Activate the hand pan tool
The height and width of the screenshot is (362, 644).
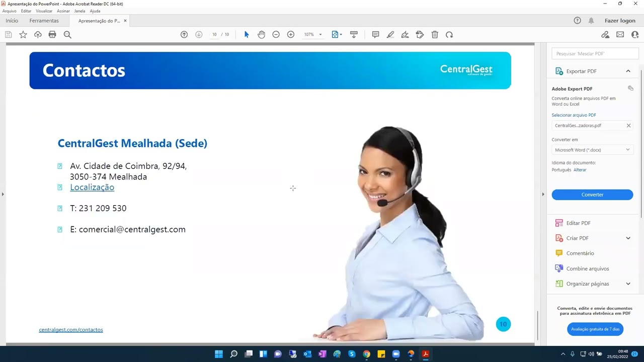tap(261, 35)
